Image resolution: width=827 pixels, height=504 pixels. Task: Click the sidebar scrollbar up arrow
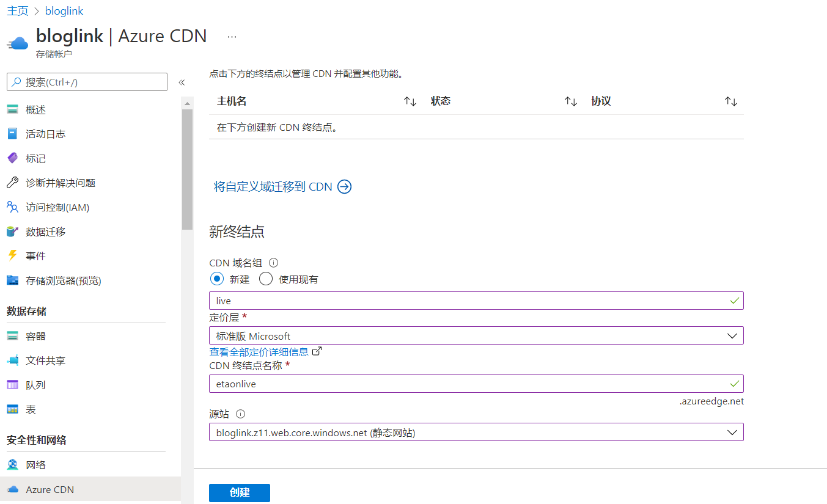[x=187, y=103]
